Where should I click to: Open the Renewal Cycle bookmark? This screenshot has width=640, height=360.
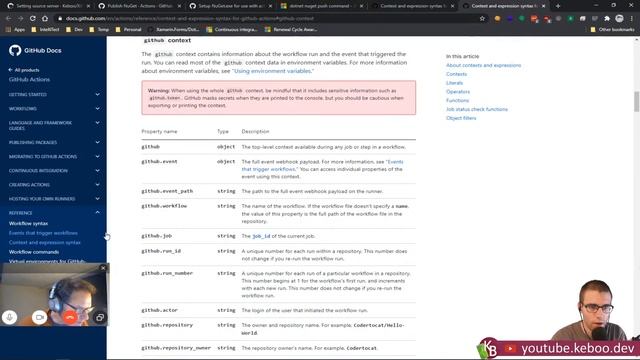coord(291,30)
